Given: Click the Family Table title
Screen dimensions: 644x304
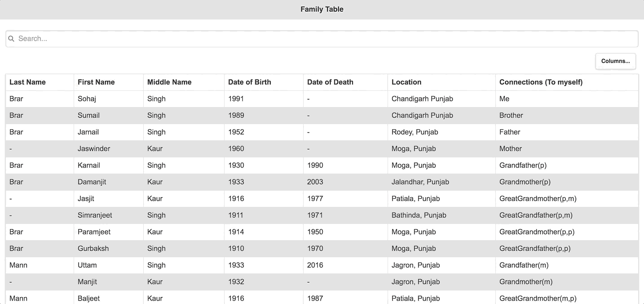Looking at the screenshot, I should (322, 9).
